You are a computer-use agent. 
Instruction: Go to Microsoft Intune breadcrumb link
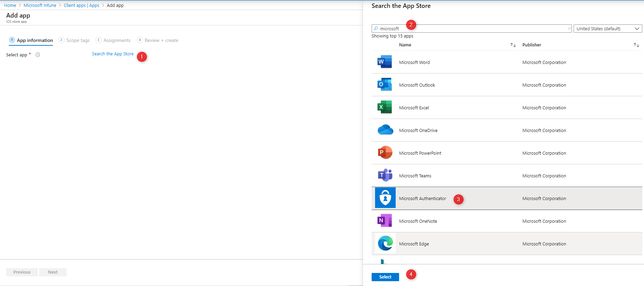(x=40, y=5)
